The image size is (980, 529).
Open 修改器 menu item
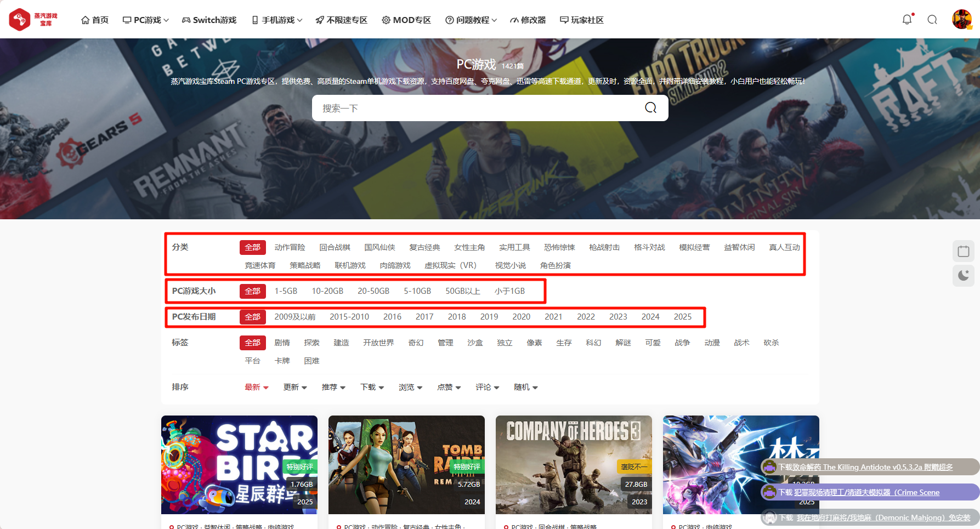pyautogui.click(x=528, y=20)
